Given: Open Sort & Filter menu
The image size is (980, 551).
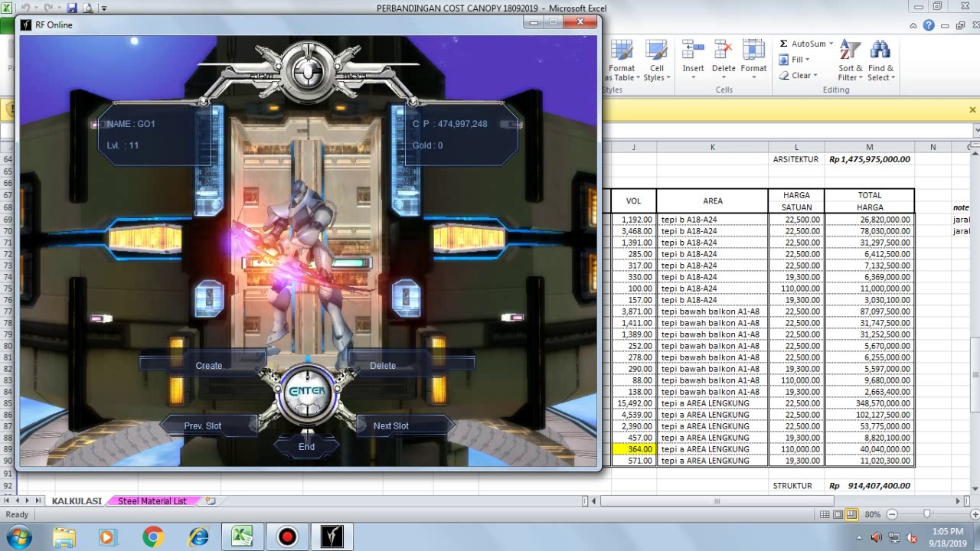Looking at the screenshot, I should point(851,61).
